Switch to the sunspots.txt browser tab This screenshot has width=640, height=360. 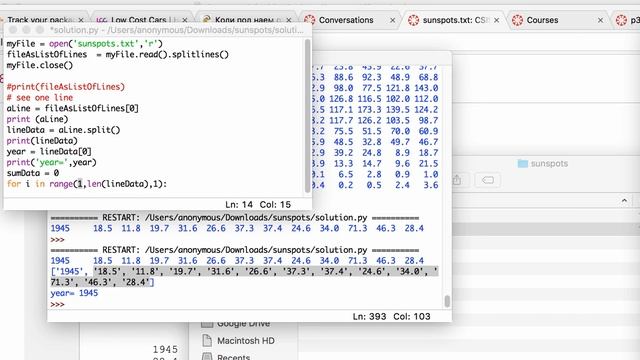456,20
